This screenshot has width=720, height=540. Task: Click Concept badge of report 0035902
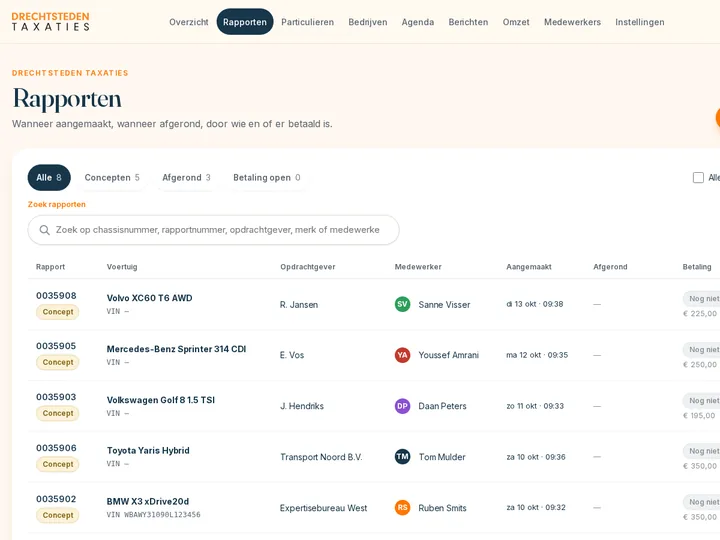click(58, 515)
